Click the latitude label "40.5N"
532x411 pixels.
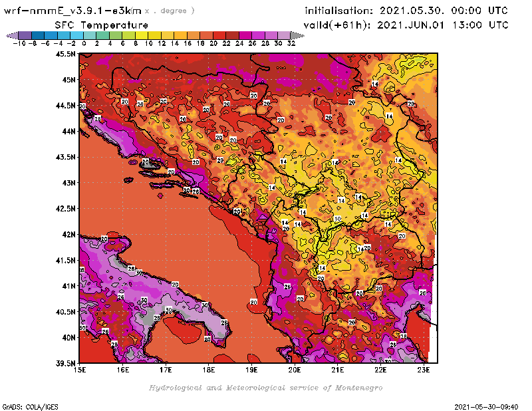pyautogui.click(x=66, y=312)
